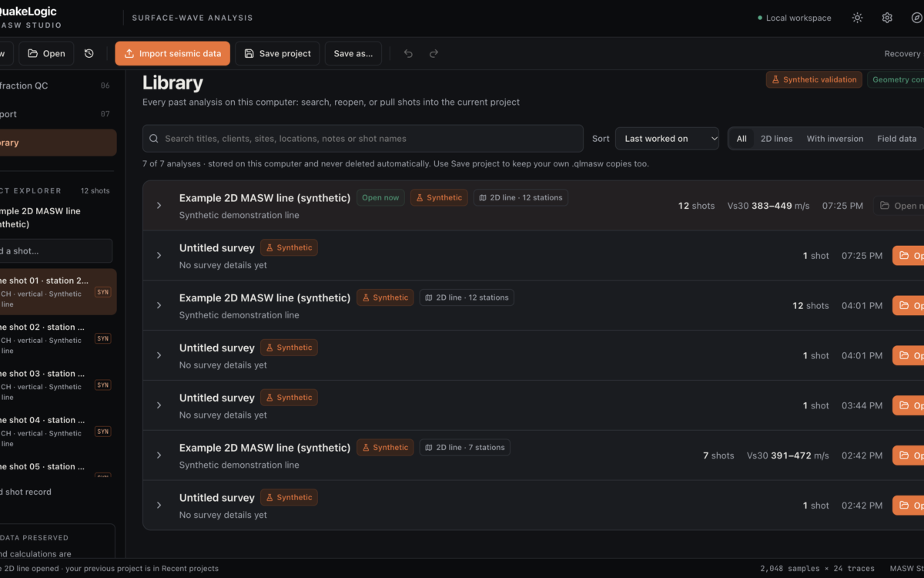The height and width of the screenshot is (578, 924).
Task: Expand the 7 stations Example 2D MASW line row
Action: 159,455
